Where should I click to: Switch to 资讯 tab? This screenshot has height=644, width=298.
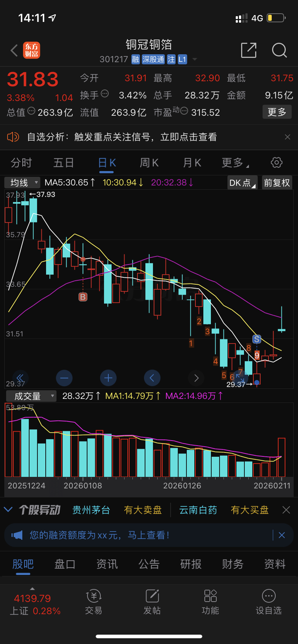107,564
